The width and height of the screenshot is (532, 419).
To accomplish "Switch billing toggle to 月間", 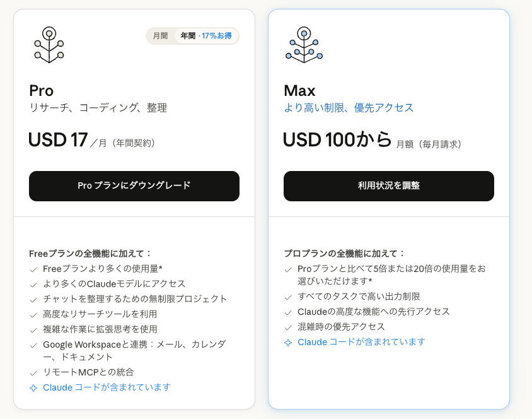I will coord(160,35).
